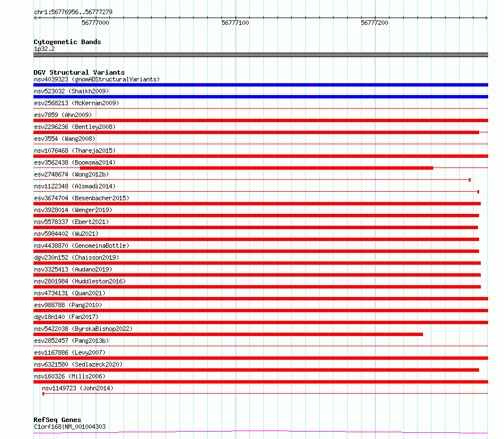Screen dimensions: 504x439
Task: Open variant nsv6321580 (Sedlazeck2020)
Action: click(78, 364)
